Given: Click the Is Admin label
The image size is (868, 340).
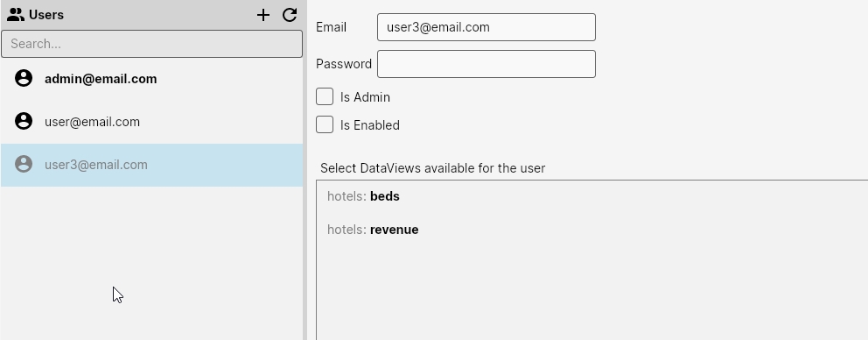Looking at the screenshot, I should click(x=365, y=97).
